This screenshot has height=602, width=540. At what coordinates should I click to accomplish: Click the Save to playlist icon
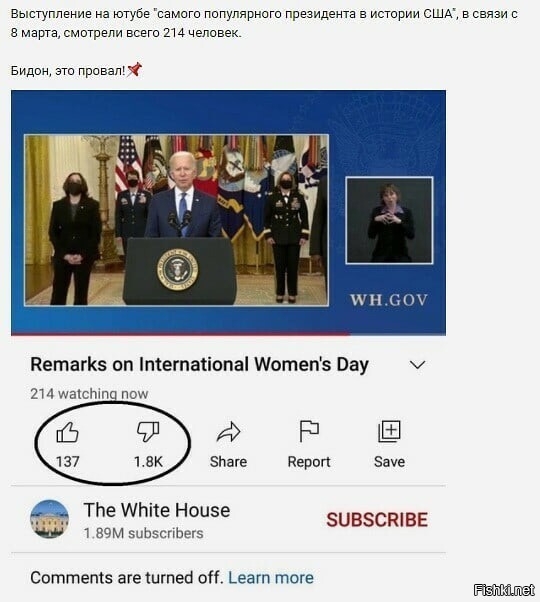[x=389, y=431]
